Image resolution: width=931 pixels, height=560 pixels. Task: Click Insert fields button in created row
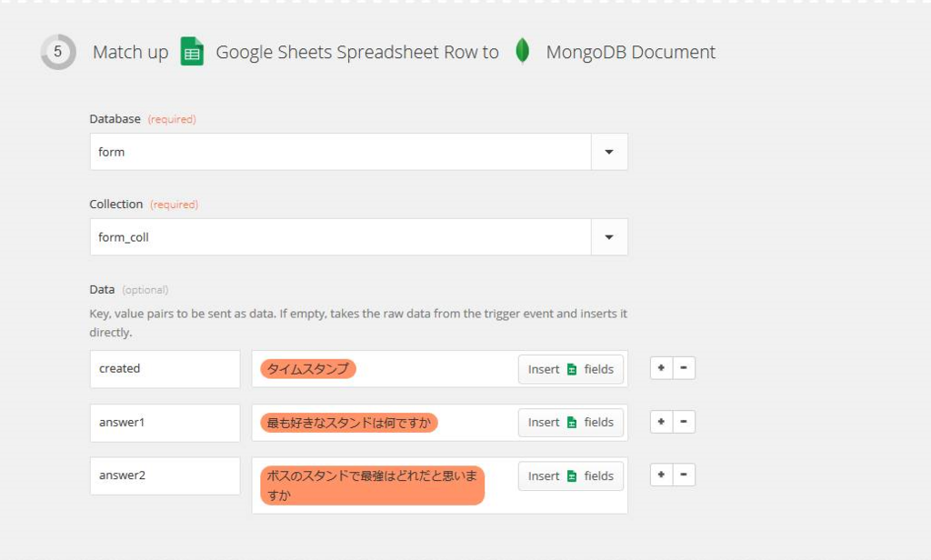click(x=571, y=369)
